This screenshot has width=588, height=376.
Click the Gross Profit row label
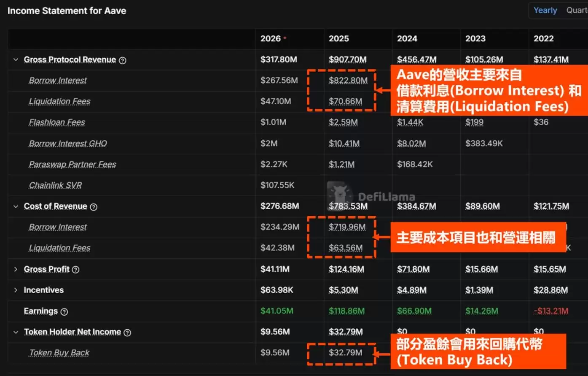[47, 269]
